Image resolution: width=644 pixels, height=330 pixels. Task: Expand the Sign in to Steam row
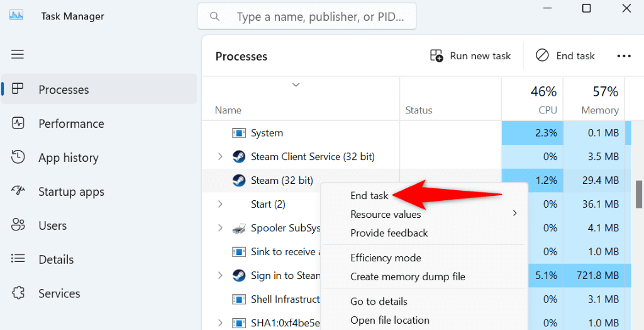click(220, 275)
